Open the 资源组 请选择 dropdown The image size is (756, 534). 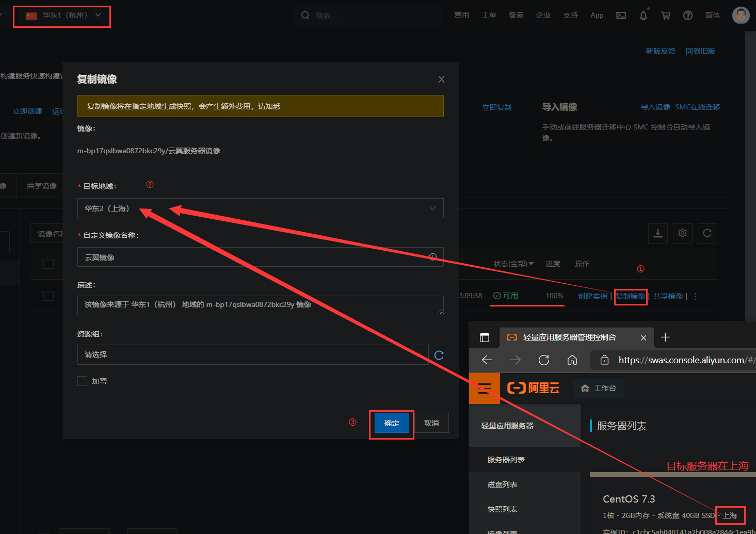point(252,355)
